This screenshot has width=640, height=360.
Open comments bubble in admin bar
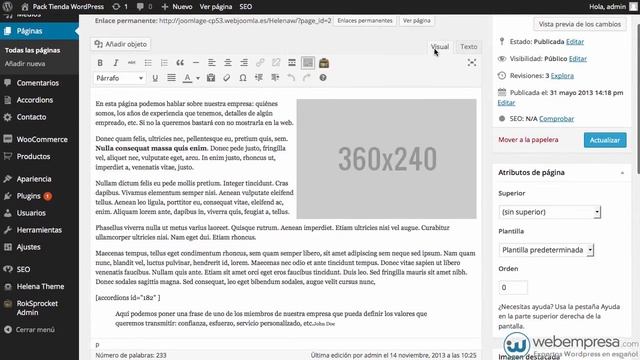144,7
